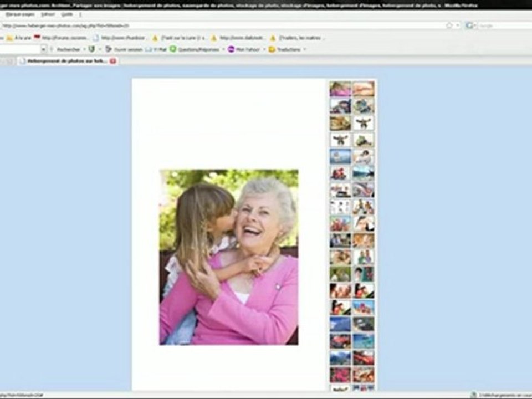532x399 pixels.
Task: Open the forums bookmark with red icon
Action: pyautogui.click(x=60, y=38)
